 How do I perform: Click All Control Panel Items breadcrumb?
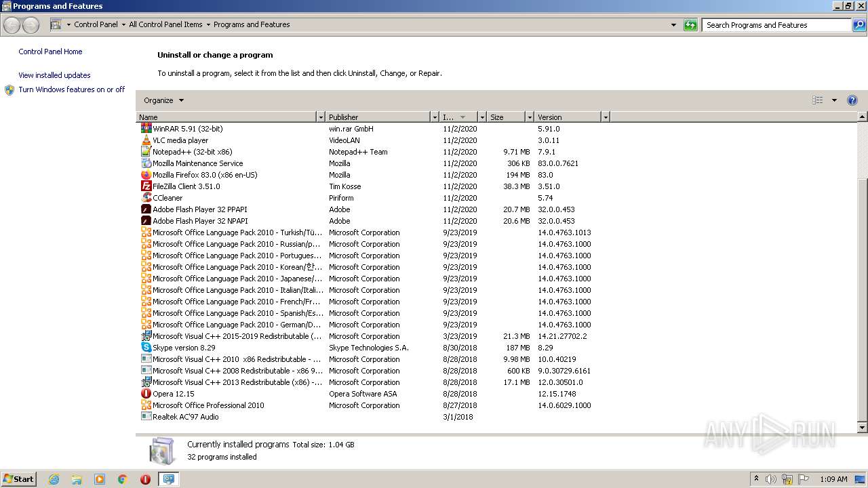pos(165,24)
